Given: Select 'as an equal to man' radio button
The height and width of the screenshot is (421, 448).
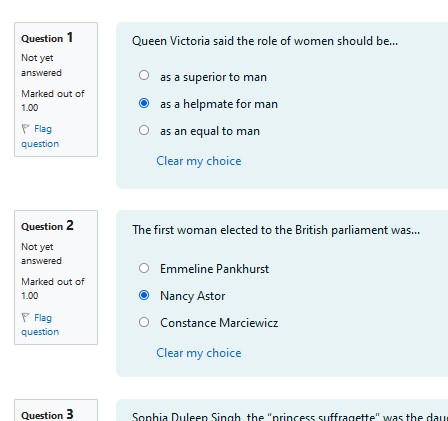Looking at the screenshot, I should click(x=144, y=130).
